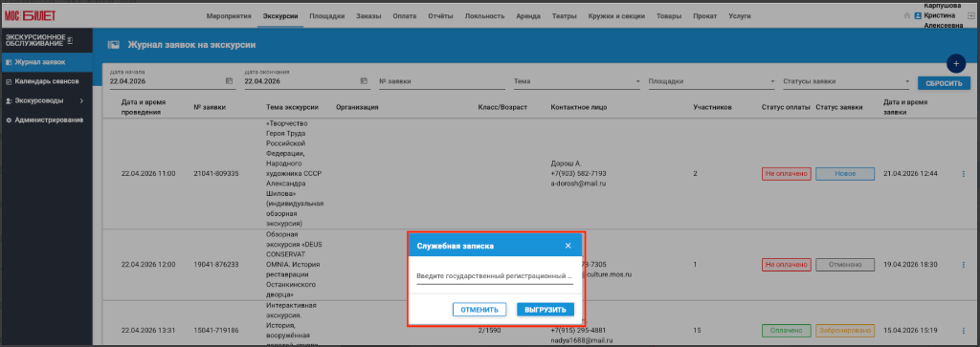Open actions menu for request 21041-809335
The image size is (980, 347).
[963, 174]
